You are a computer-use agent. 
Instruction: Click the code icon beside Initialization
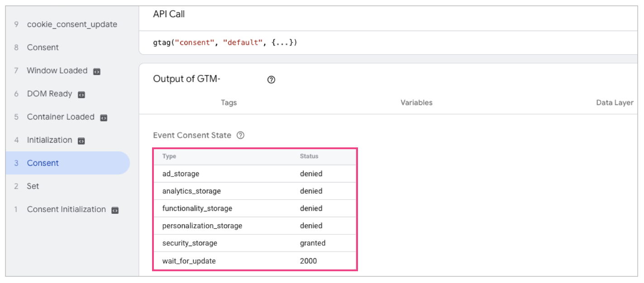[x=81, y=141]
